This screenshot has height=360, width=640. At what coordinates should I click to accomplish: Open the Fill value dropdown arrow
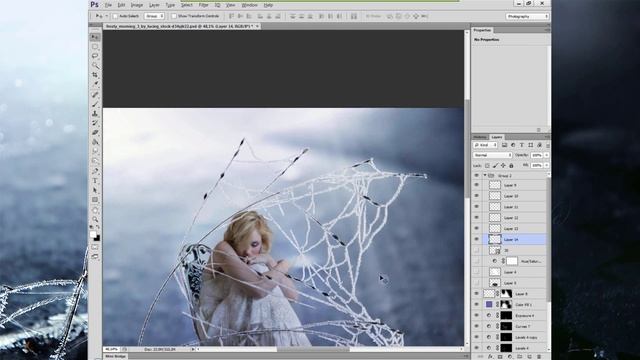tap(547, 165)
